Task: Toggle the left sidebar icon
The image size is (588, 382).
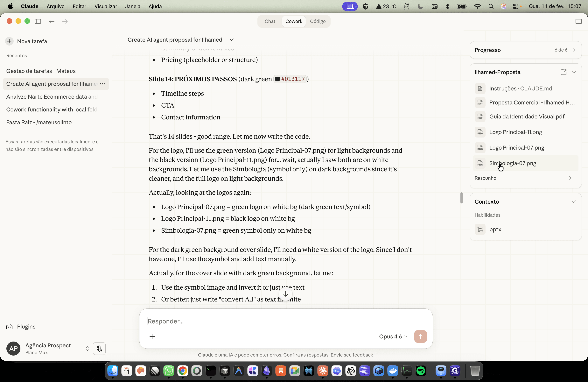Action: coord(38,21)
